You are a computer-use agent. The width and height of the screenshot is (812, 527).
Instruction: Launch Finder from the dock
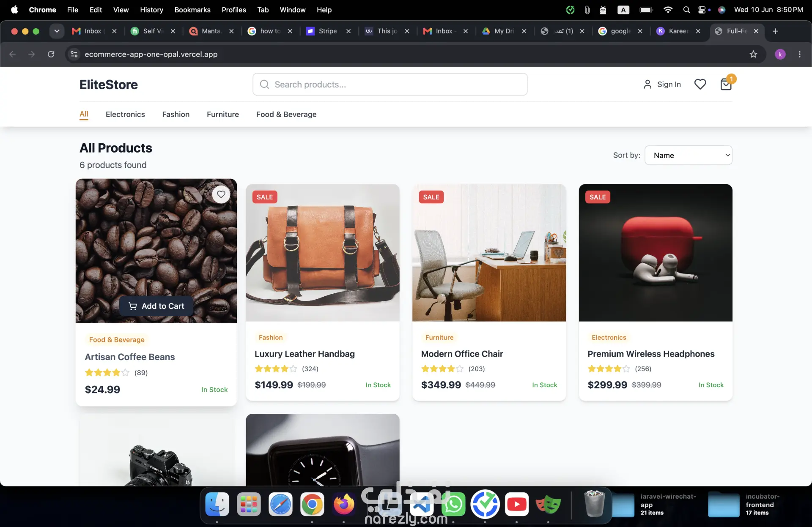click(217, 504)
